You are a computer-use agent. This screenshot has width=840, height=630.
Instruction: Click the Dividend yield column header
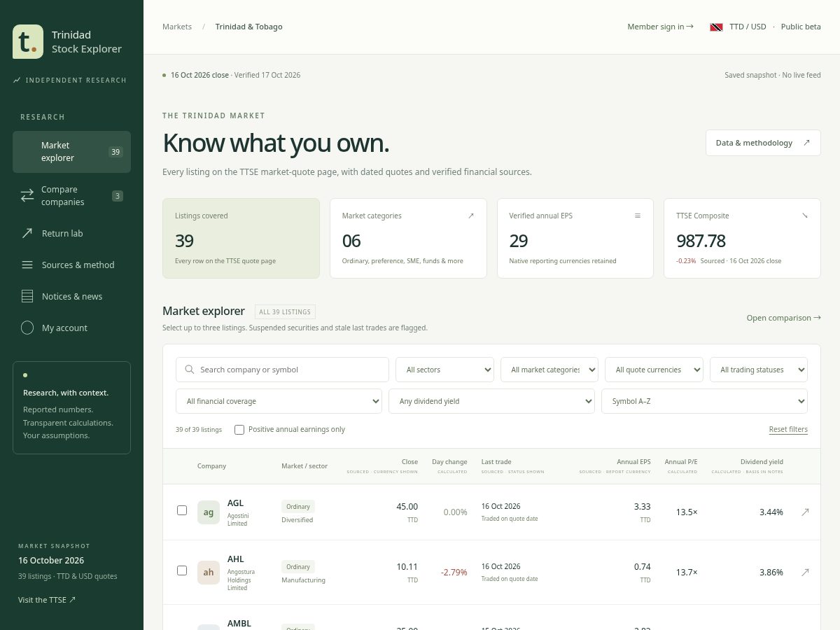click(762, 462)
